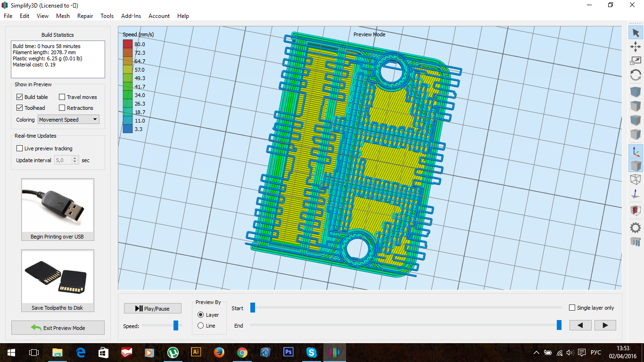Select the arrow selection tool in right toolbar
This screenshot has width=644, height=362.
click(636, 33)
